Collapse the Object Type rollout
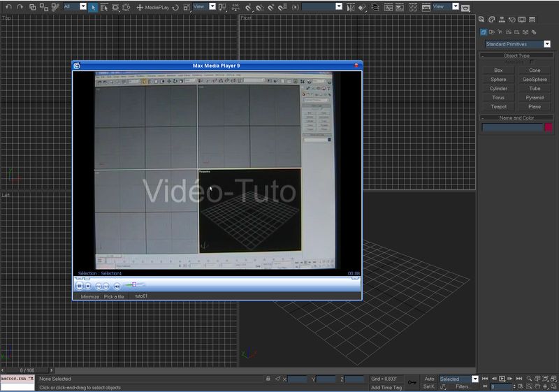 point(516,56)
